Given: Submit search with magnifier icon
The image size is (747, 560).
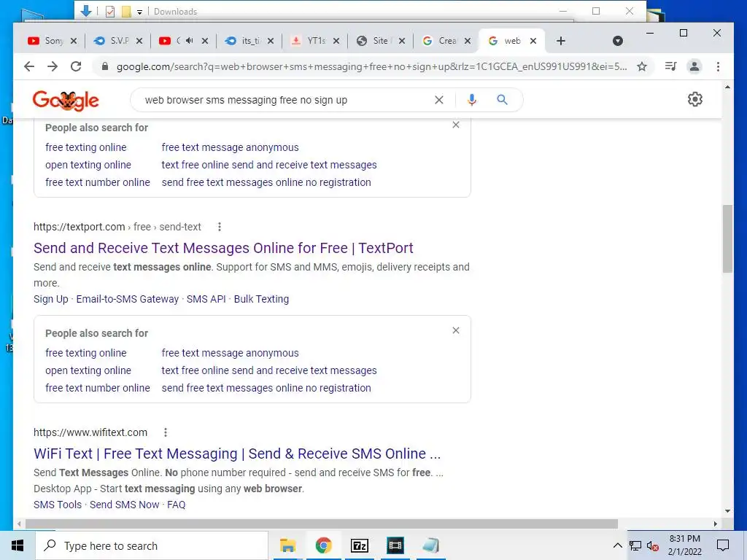Looking at the screenshot, I should (x=502, y=100).
